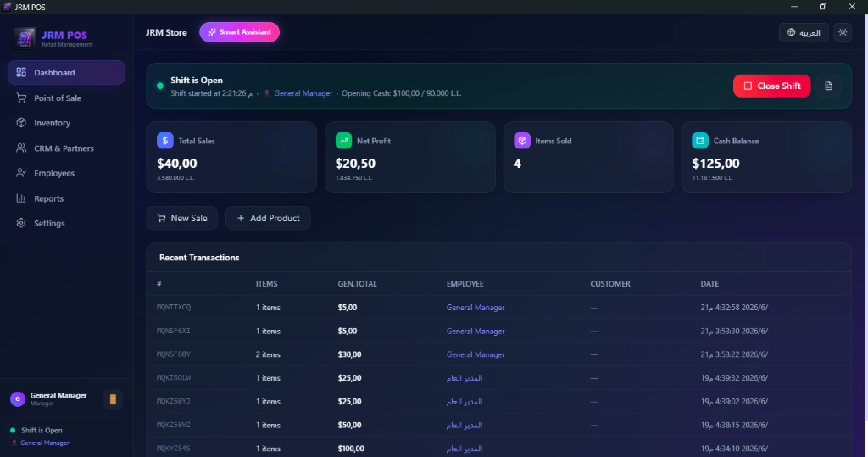Open the shift report document icon
The image size is (868, 457).
[829, 86]
